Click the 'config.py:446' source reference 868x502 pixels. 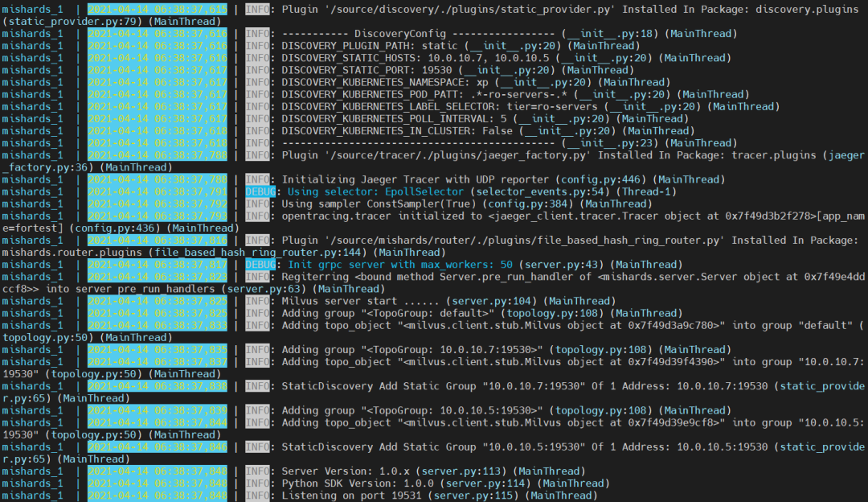600,180
